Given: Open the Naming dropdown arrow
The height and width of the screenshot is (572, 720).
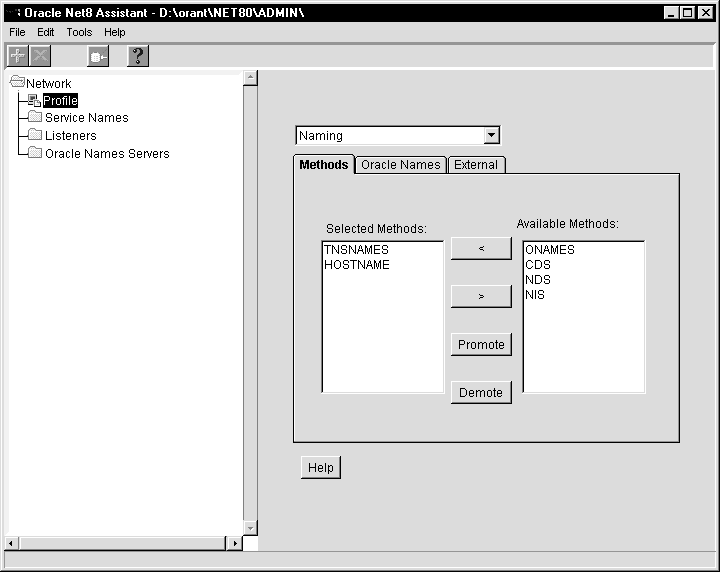Looking at the screenshot, I should coord(491,135).
